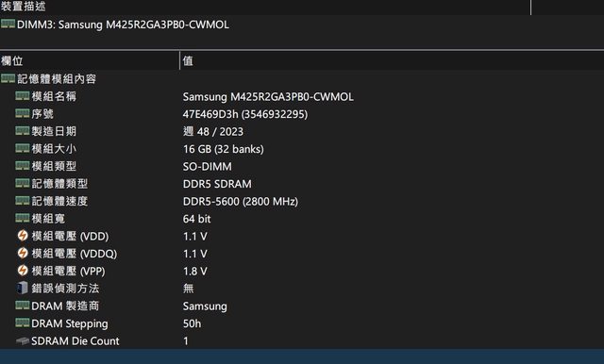Image resolution: width=604 pixels, height=364 pixels.
Task: Click the 裝置描述 header label
Action: 23,6
